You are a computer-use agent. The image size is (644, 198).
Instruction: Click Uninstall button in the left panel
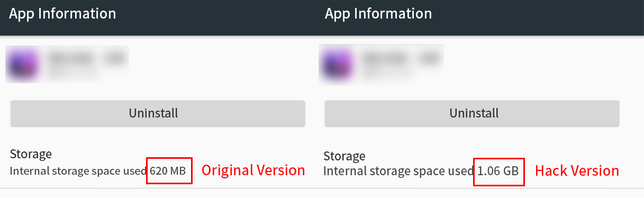pyautogui.click(x=158, y=113)
